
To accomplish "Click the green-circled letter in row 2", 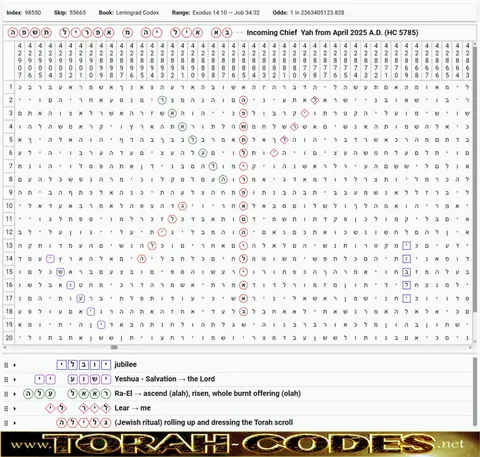I will [162, 100].
